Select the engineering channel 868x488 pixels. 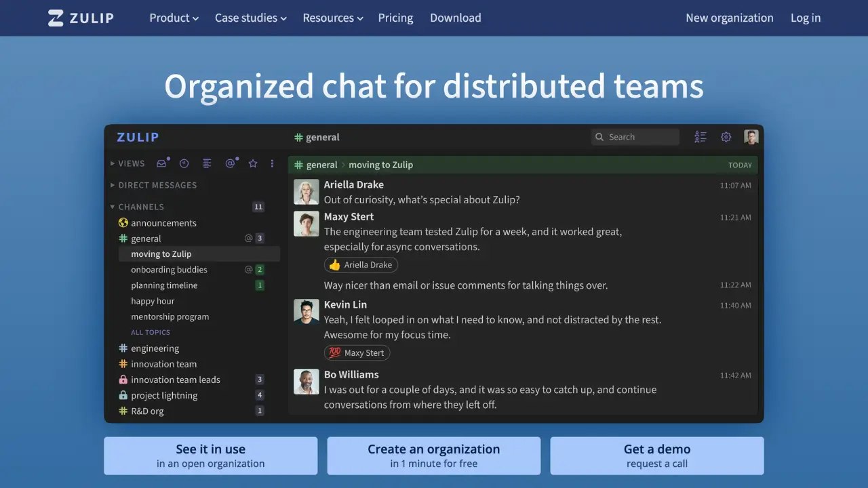[155, 348]
